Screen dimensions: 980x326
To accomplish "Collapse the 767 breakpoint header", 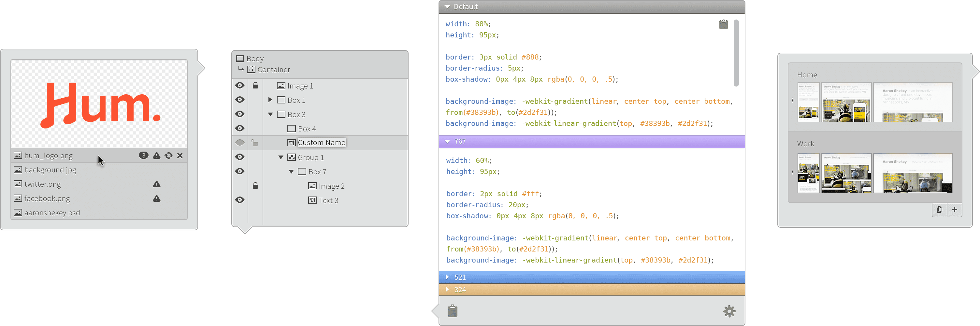I will [x=447, y=141].
